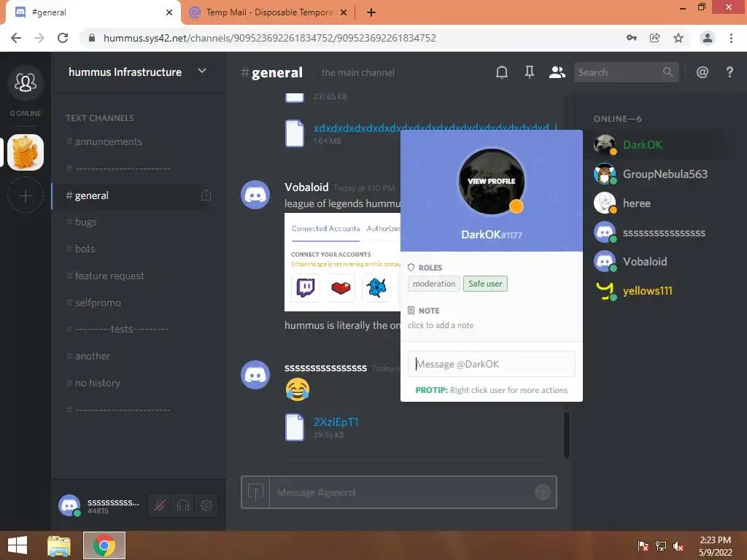The image size is (747, 560).
Task: Click the Battle.net connection icon in image
Action: [376, 287]
